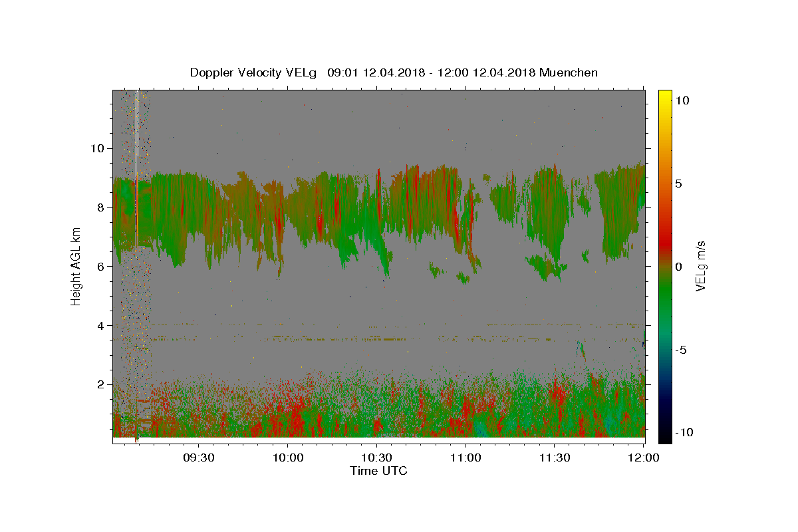The height and width of the screenshot is (532, 798).
Task: Click the '11:00' time axis label
Action: [465, 458]
